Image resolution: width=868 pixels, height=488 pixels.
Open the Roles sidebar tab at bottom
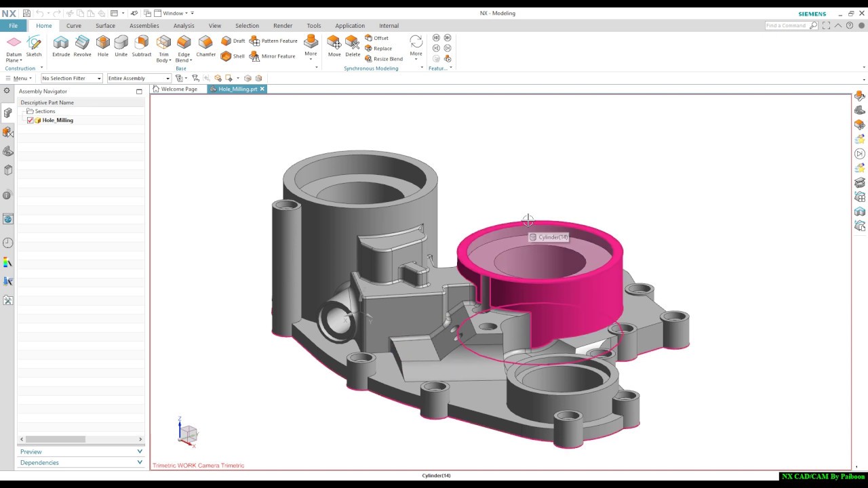pos(8,300)
